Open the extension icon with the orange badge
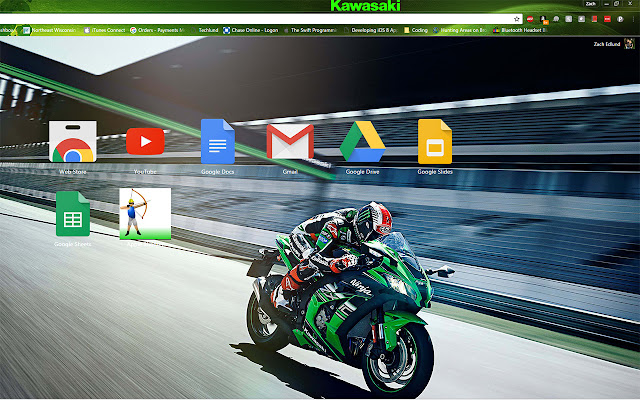This screenshot has width=640, height=400. pos(543,19)
